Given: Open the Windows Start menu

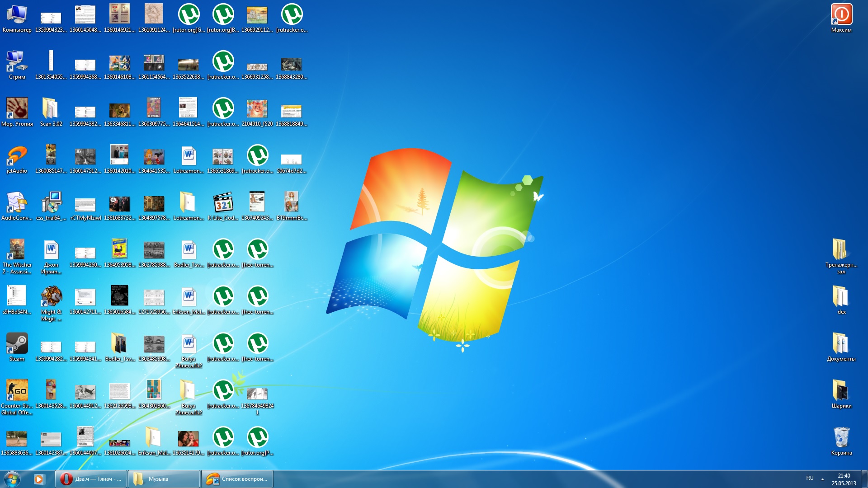Looking at the screenshot, I should pos(12,479).
